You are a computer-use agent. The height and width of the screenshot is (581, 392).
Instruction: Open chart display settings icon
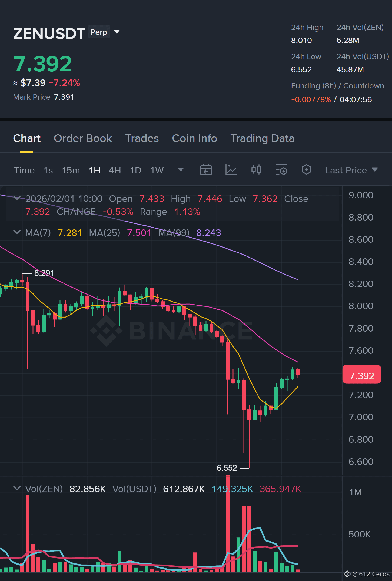[281, 170]
